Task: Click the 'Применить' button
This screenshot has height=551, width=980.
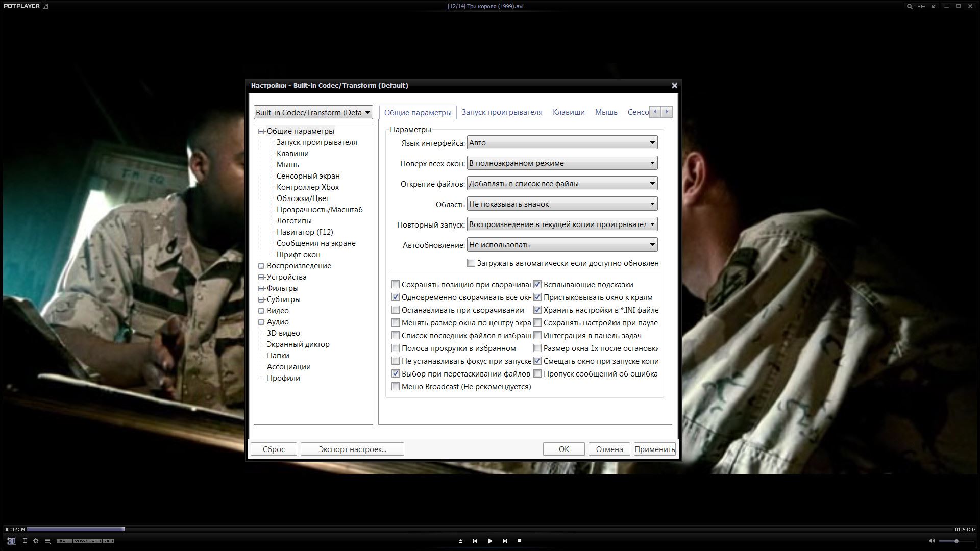Action: [x=654, y=449]
